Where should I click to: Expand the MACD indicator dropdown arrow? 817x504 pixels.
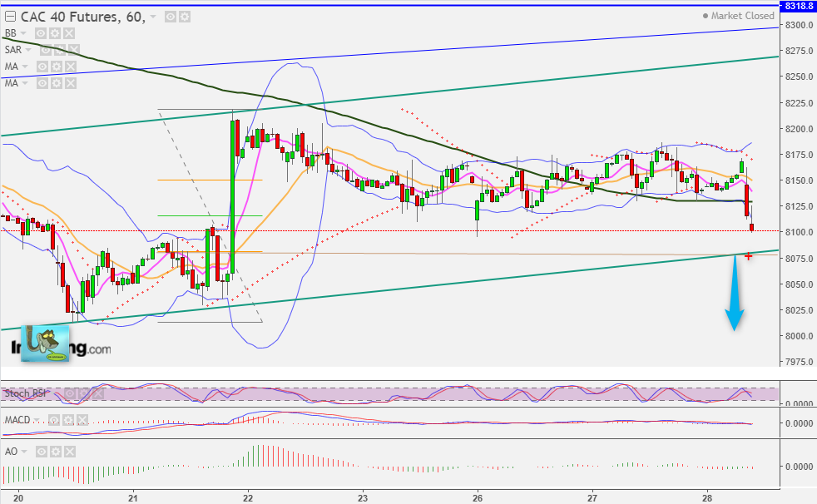pos(36,420)
